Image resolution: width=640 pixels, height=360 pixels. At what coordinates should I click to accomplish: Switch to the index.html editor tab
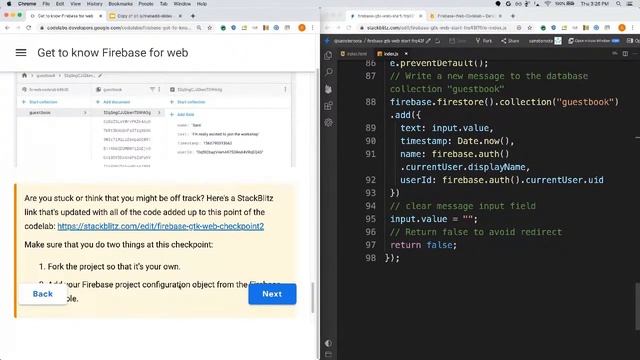tap(354, 53)
